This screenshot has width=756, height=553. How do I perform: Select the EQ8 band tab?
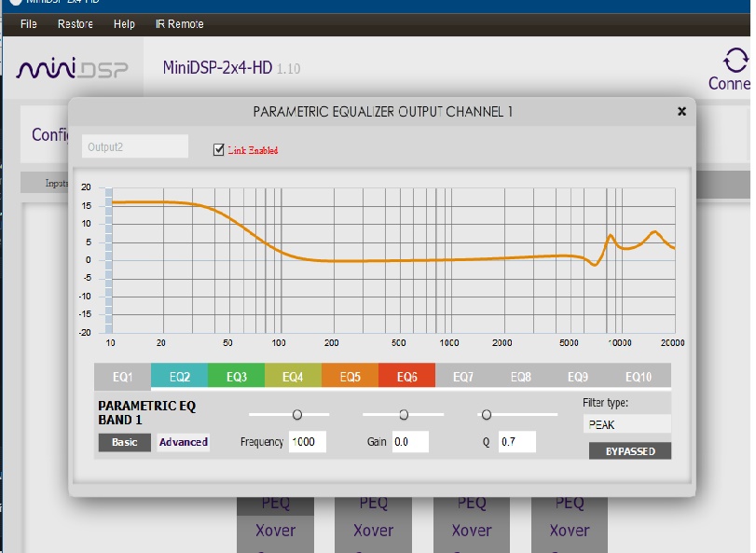click(521, 377)
